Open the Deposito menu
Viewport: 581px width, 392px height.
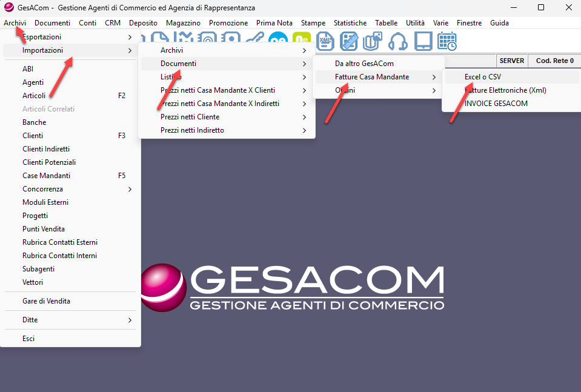click(x=143, y=23)
